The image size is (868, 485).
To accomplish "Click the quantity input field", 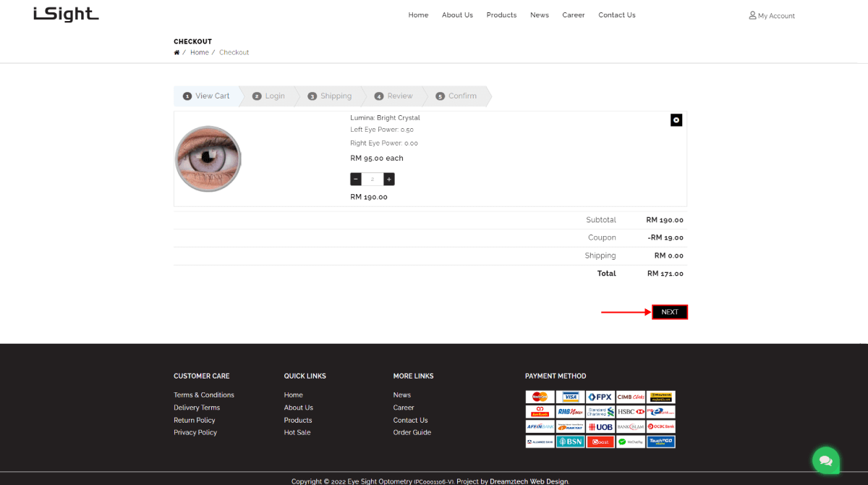I will (373, 179).
